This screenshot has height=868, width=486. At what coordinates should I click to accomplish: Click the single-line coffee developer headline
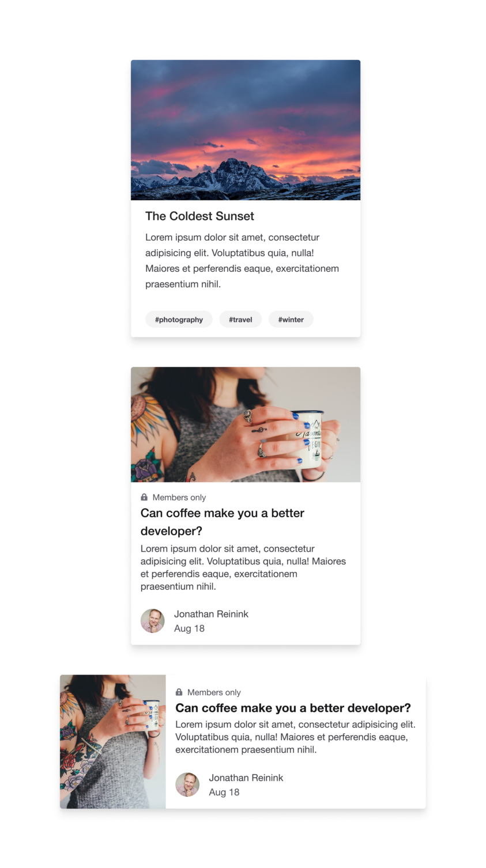click(293, 708)
